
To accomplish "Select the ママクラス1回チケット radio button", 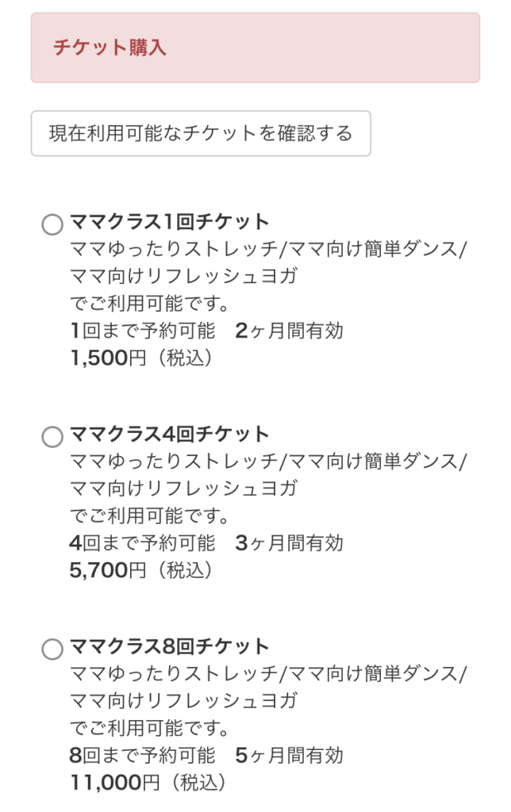I will (52, 224).
